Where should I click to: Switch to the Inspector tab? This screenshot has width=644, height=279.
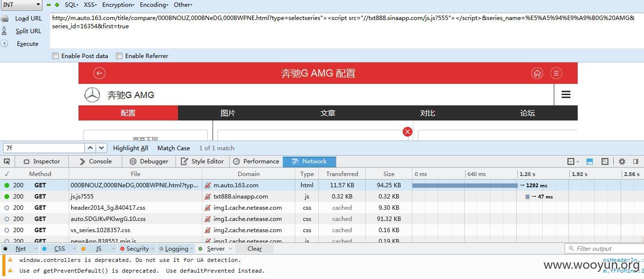coord(42,161)
